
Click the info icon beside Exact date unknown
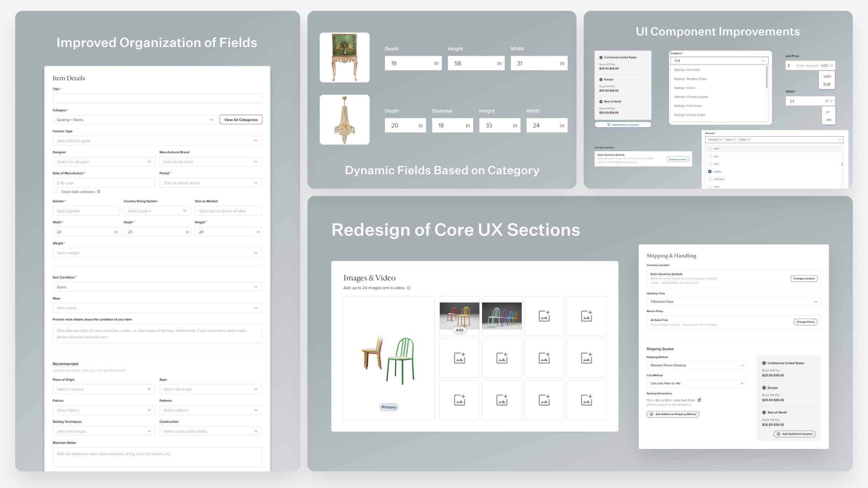pyautogui.click(x=98, y=192)
